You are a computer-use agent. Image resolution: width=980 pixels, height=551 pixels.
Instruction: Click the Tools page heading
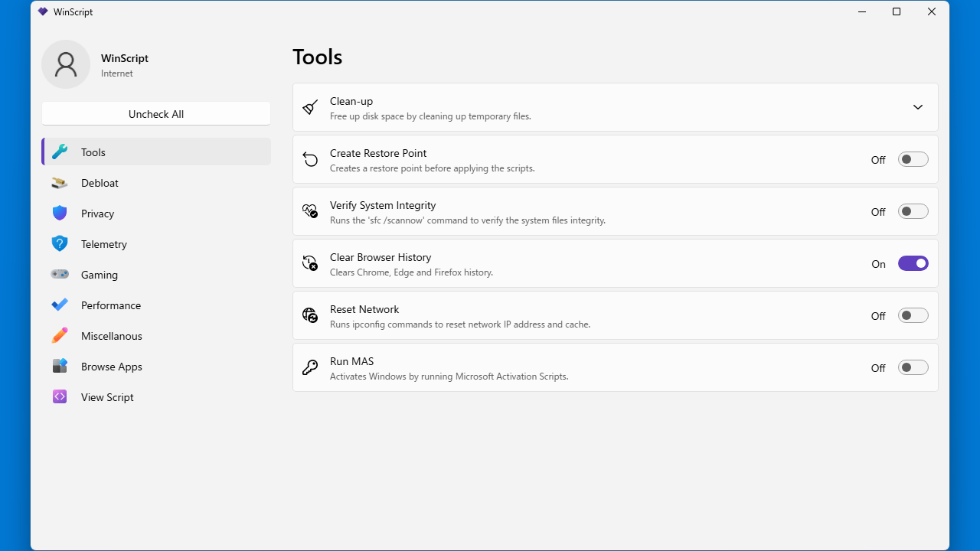click(x=317, y=57)
